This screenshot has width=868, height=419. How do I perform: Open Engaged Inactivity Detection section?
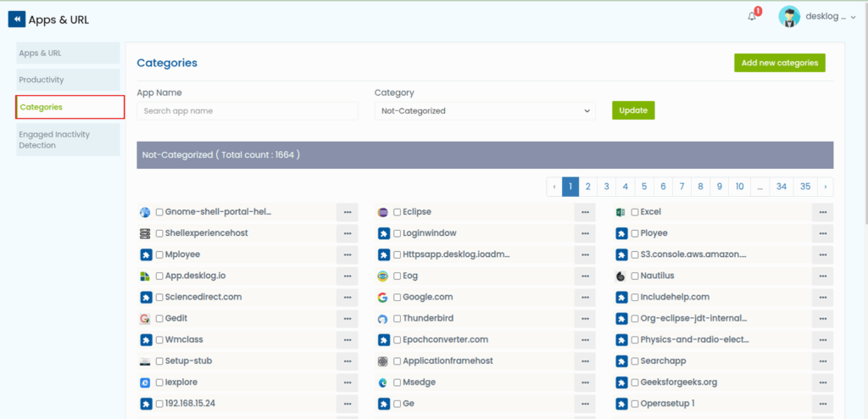tap(68, 140)
